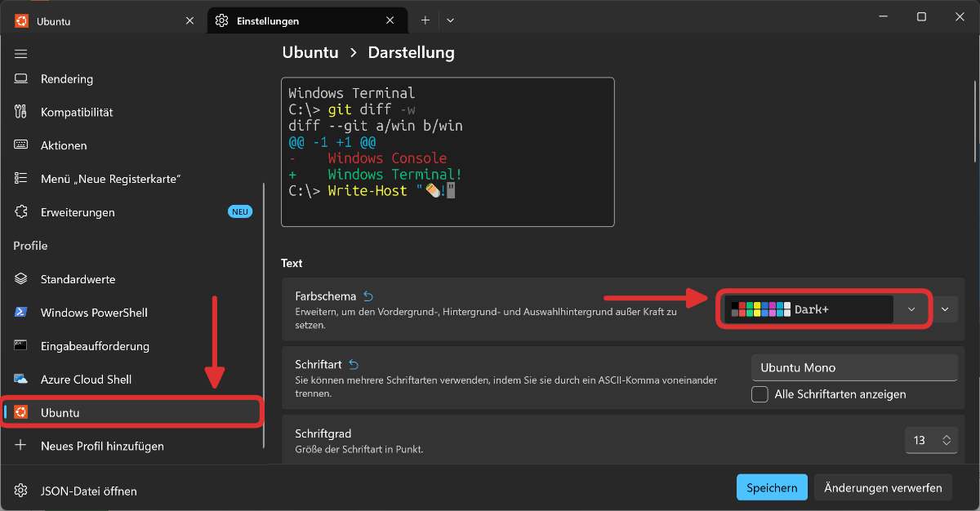Open the Rendering settings page
Image resolution: width=980 pixels, height=511 pixels.
(x=134, y=79)
